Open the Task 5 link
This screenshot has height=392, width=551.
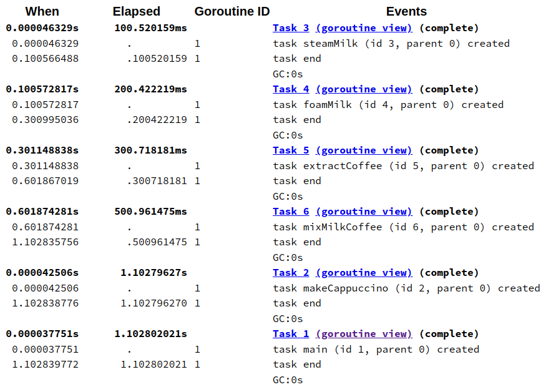291,150
